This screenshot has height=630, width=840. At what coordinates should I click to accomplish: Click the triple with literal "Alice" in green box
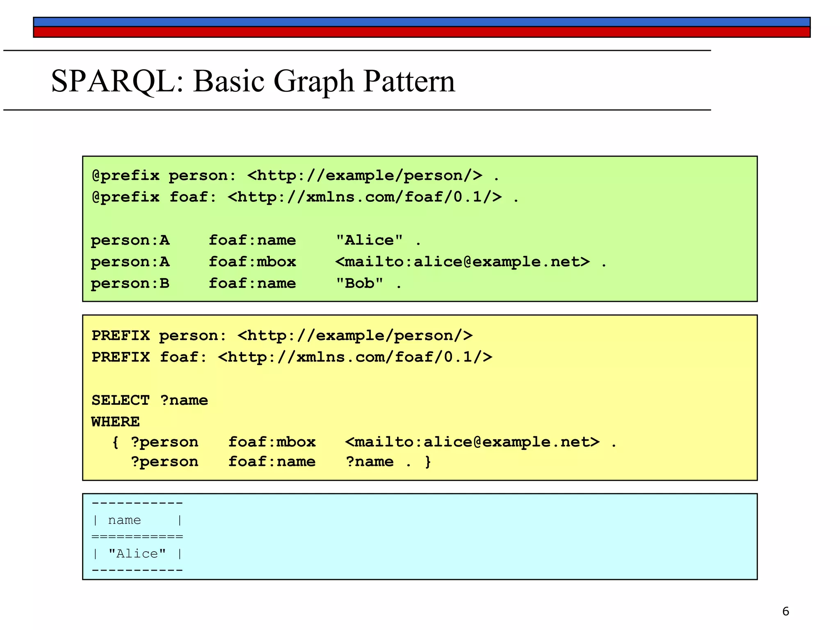point(256,240)
